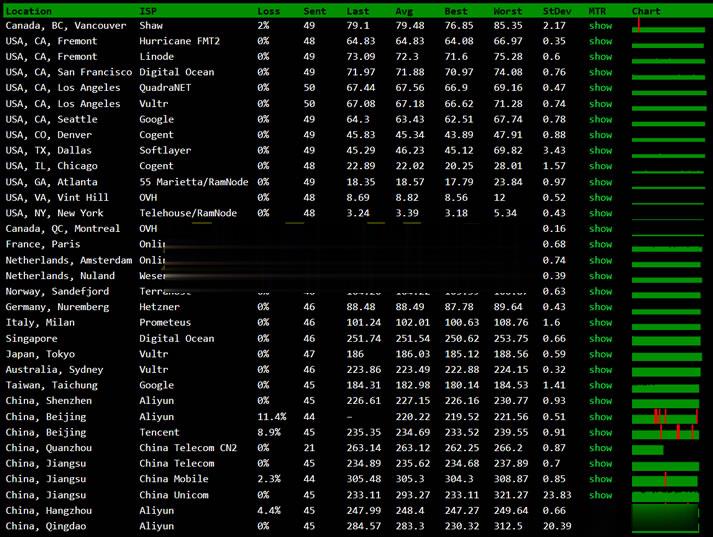Select the '251.74' last value
This screenshot has width=713, height=537.
point(364,339)
